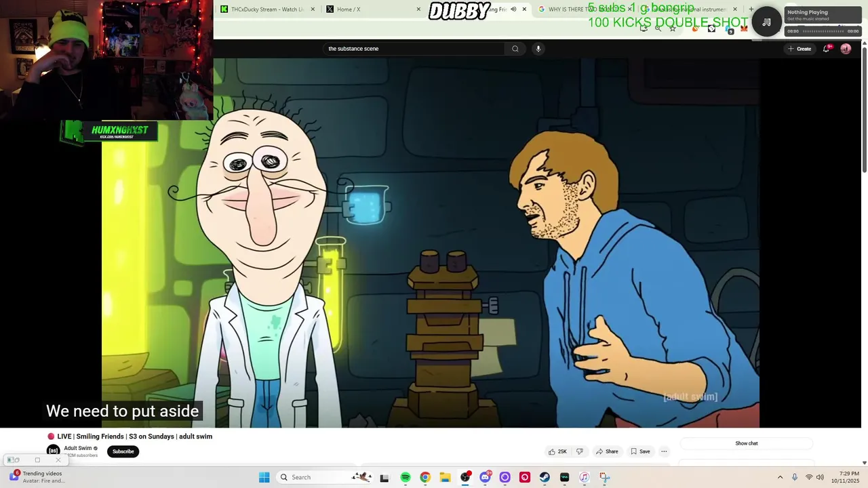This screenshot has height=488, width=868.
Task: Open File Explorer from the taskbar
Action: click(445, 477)
